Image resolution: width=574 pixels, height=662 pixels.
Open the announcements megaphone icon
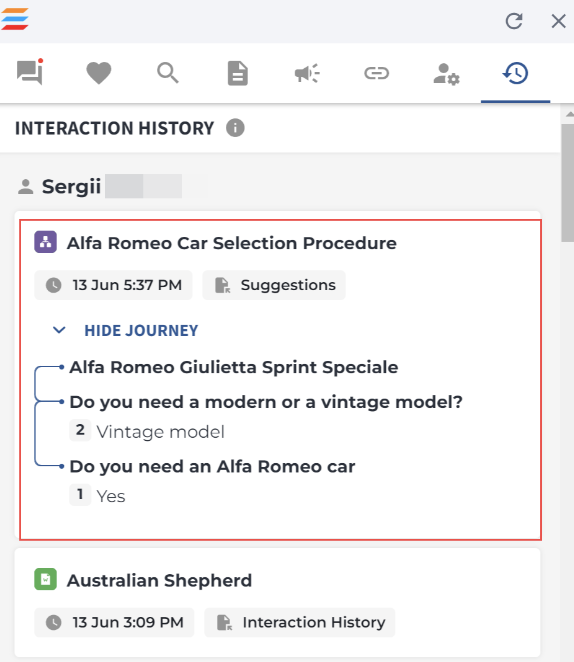[307, 73]
